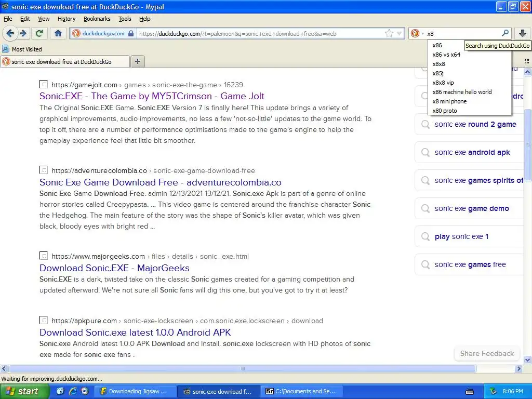Open the View menu

pyautogui.click(x=44, y=19)
